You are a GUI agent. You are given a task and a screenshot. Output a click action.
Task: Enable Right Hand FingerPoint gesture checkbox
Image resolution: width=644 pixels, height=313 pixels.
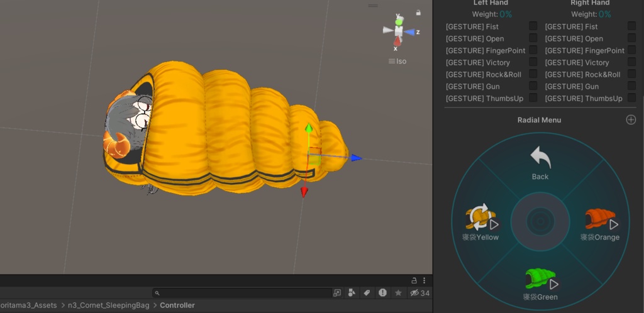click(631, 50)
